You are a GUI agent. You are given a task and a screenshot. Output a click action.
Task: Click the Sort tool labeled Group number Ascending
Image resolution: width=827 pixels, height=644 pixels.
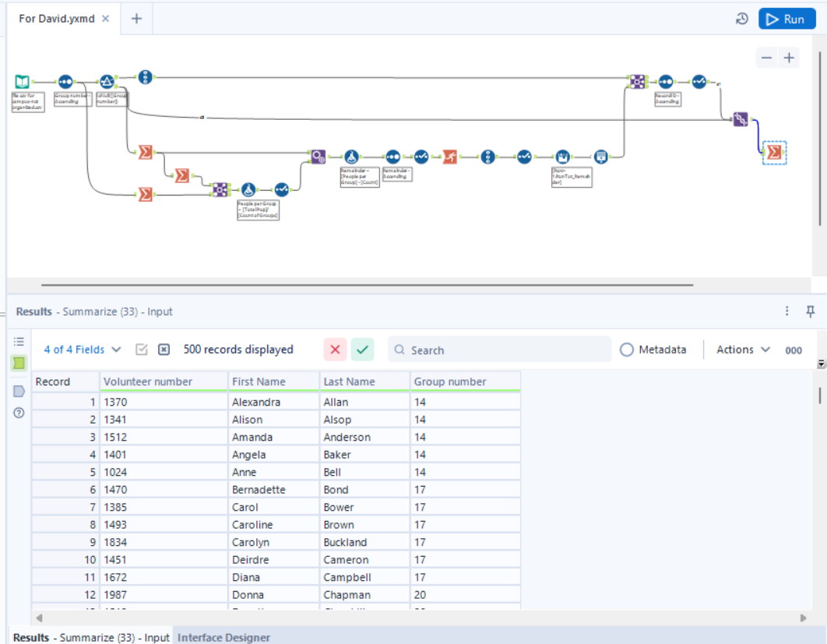(65, 80)
